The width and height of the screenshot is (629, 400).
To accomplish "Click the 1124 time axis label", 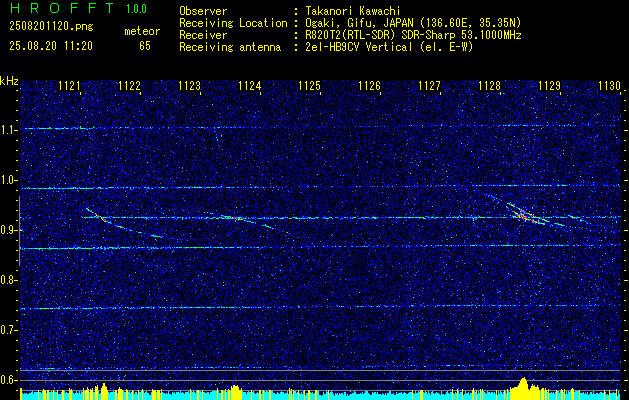I will (250, 85).
